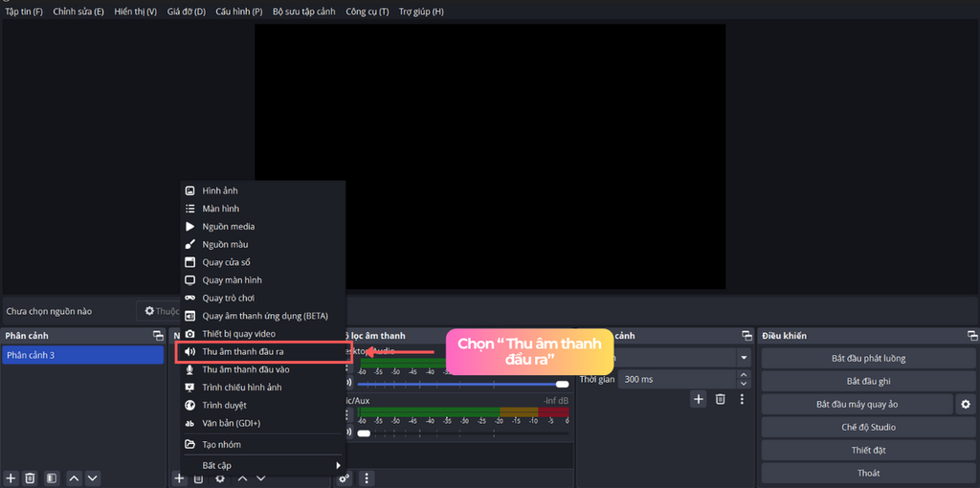Move source down arrow in sources toolbar
This screenshot has height=488, width=980.
coord(261,478)
